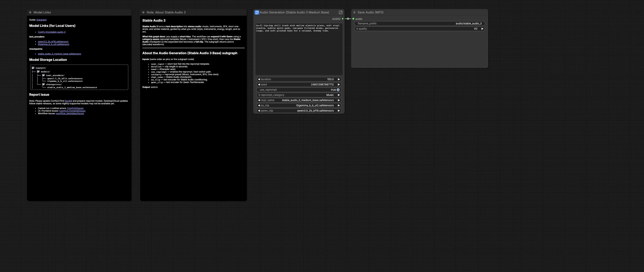Click the Model Links (for Local Users) heading
Viewport: 644px width, 272px height.
pos(52,26)
